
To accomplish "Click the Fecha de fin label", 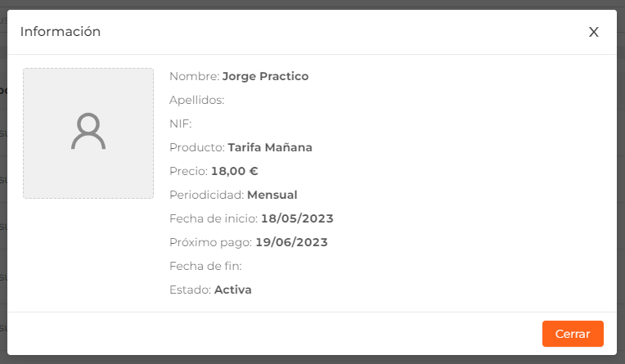I will pyautogui.click(x=205, y=266).
